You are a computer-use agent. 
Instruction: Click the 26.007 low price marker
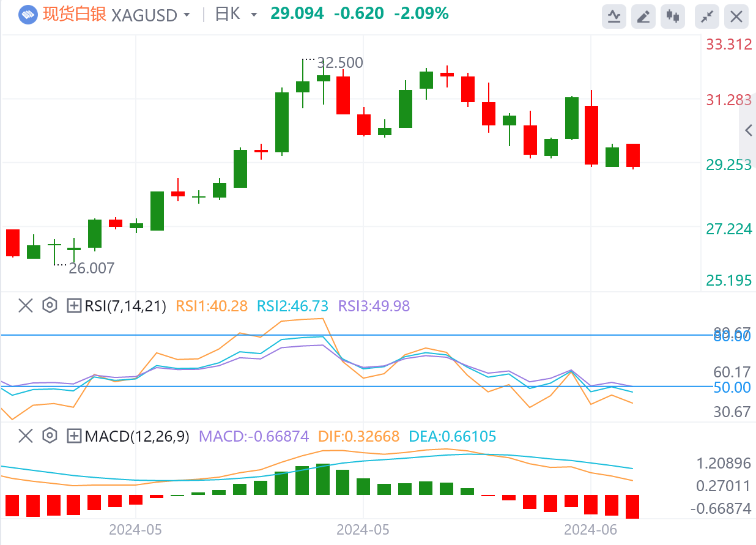(92, 268)
